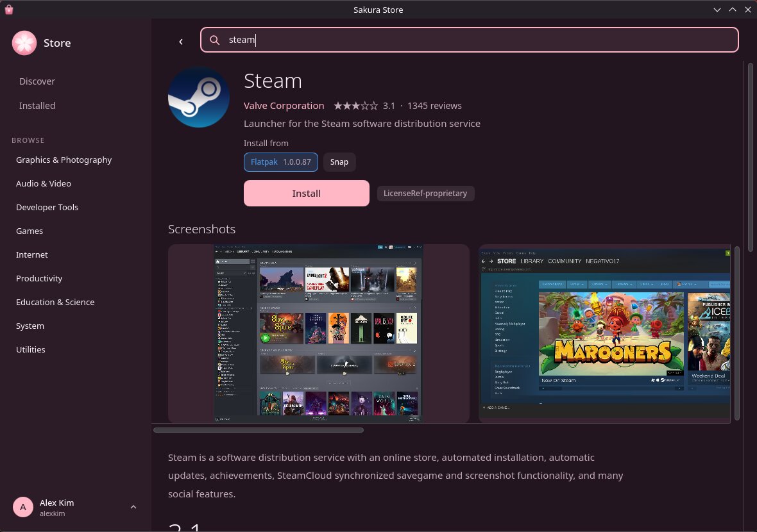
Task: Click the star rating for Steam
Action: click(356, 106)
